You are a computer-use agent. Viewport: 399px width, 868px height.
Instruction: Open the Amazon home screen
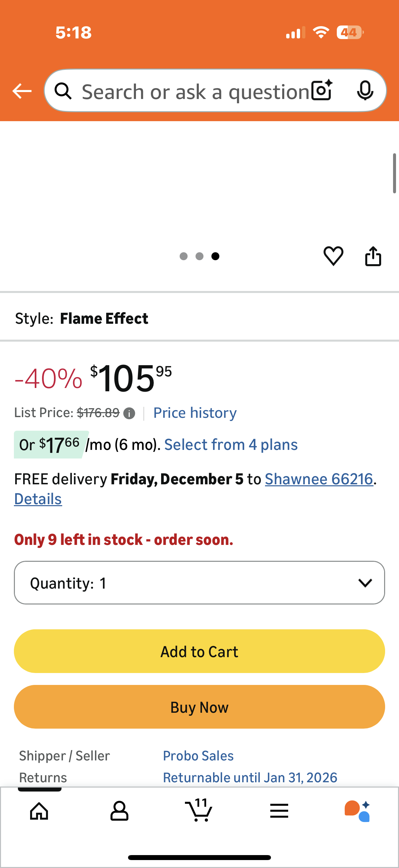coord(39,811)
